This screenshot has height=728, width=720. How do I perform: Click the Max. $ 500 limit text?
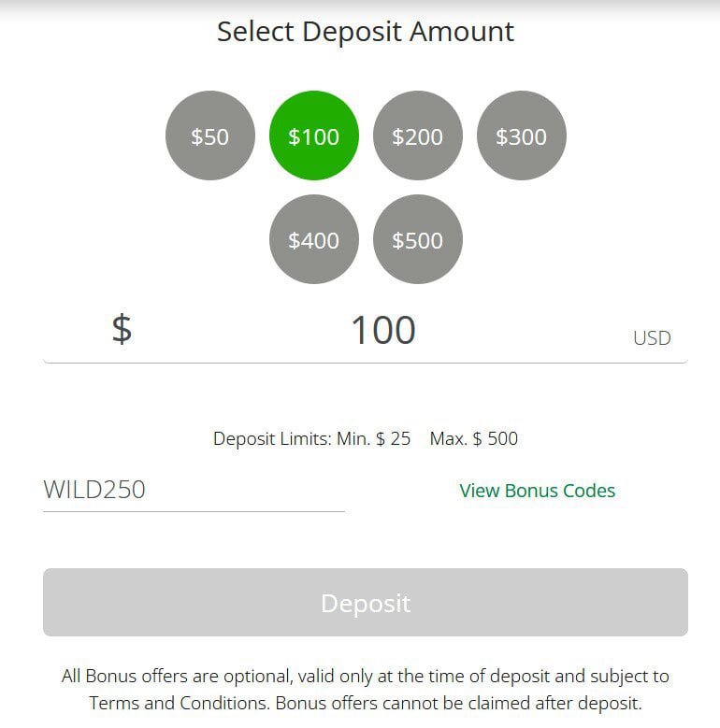coord(473,438)
